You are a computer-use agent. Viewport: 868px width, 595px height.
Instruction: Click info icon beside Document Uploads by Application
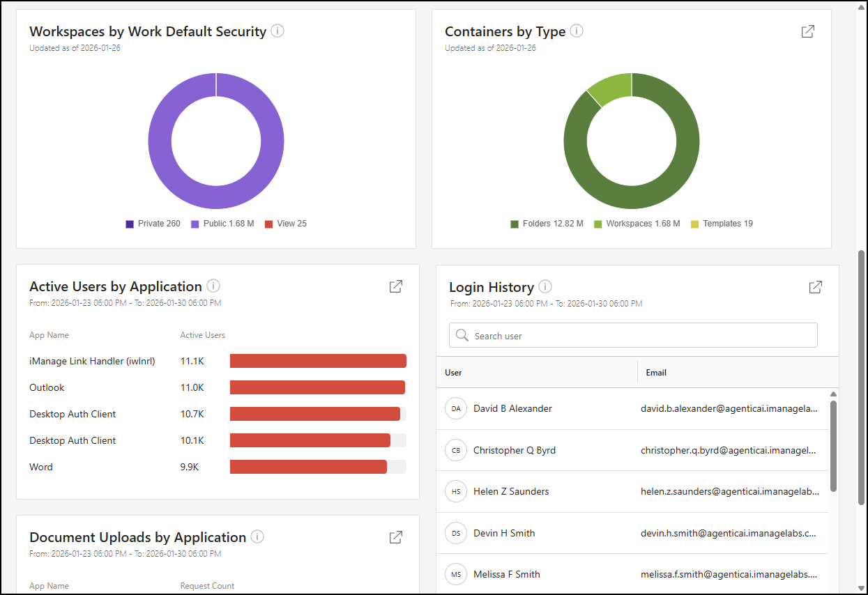(257, 537)
